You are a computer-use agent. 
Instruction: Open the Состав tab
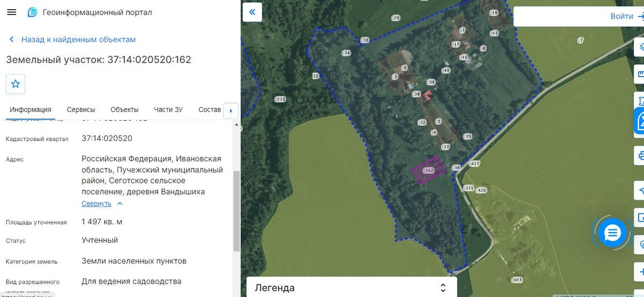click(209, 110)
